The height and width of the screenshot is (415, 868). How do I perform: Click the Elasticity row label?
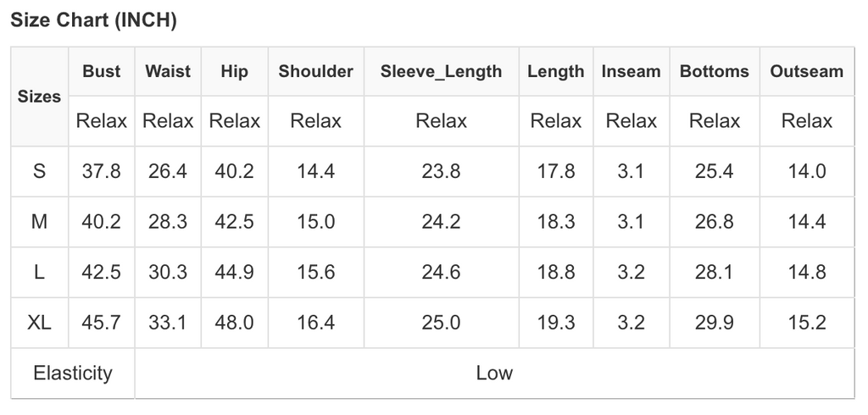point(72,373)
